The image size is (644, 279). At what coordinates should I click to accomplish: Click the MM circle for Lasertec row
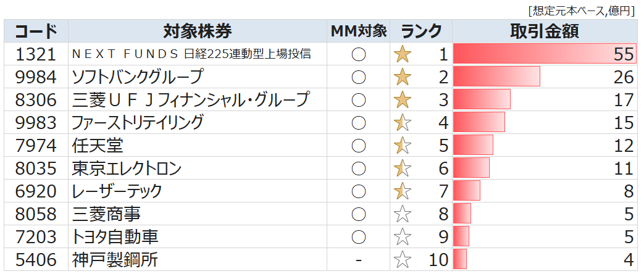click(x=358, y=191)
